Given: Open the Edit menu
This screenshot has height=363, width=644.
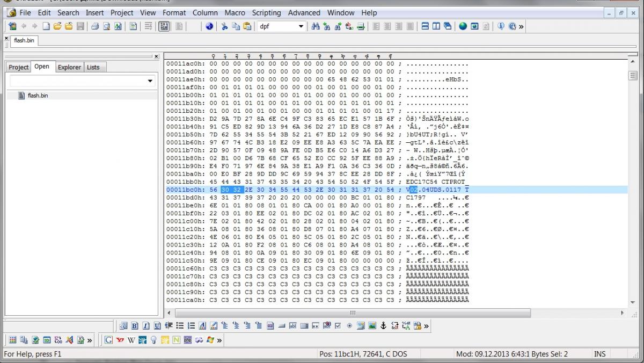Looking at the screenshot, I should [x=44, y=12].
